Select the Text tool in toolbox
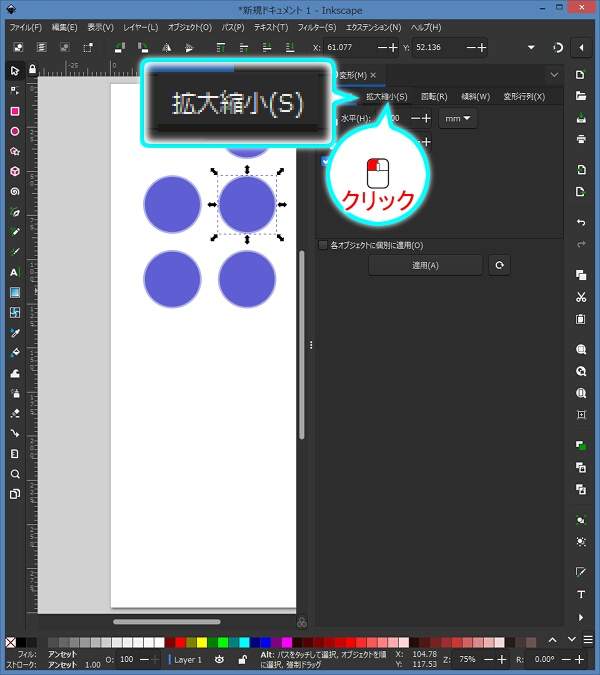The image size is (600, 675). pos(15,272)
